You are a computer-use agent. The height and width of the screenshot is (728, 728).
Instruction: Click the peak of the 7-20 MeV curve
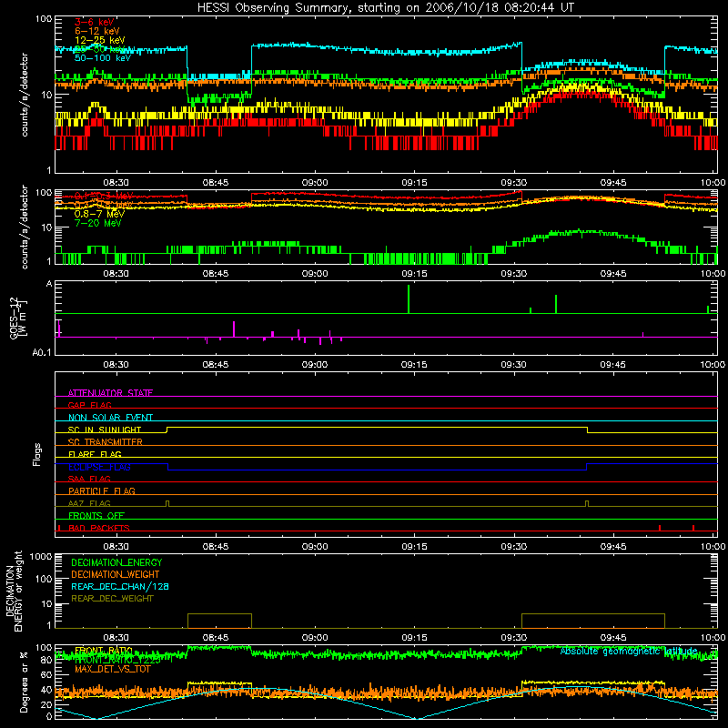tap(579, 230)
